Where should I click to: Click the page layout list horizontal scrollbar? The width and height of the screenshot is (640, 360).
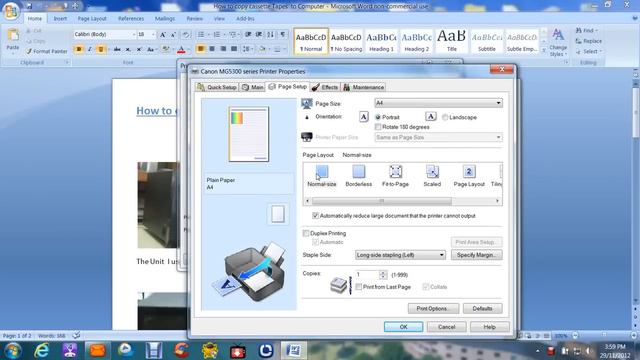[382, 201]
